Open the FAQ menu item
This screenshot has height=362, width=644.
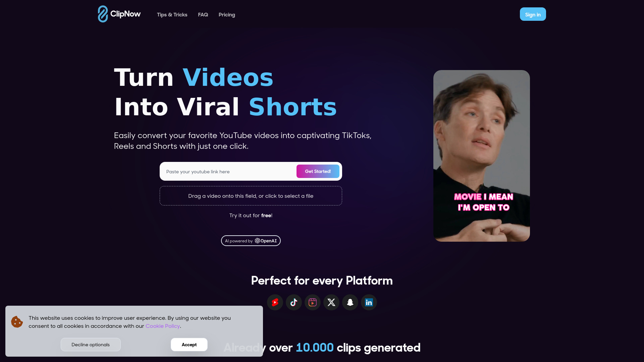coord(203,14)
